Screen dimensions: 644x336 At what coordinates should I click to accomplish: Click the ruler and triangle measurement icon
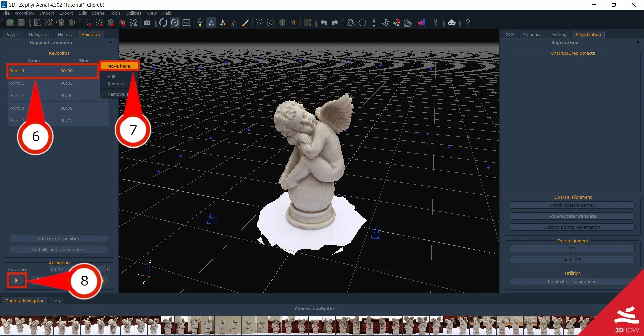(x=408, y=23)
